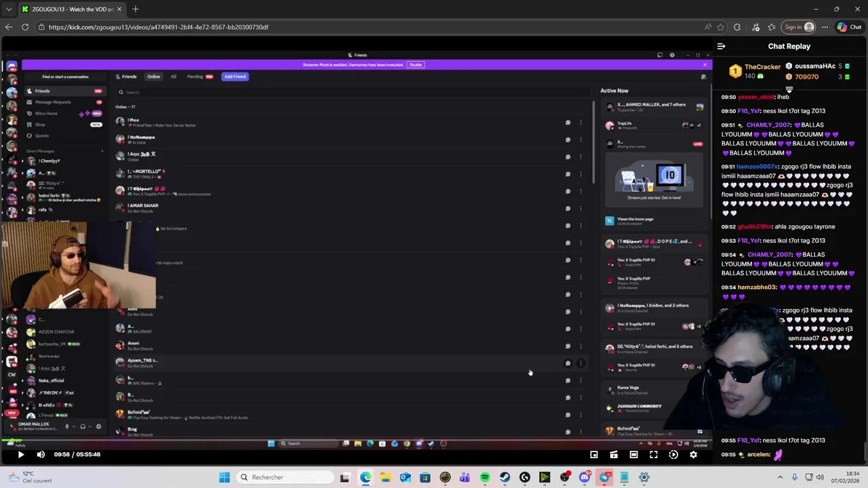This screenshot has width=868, height=488.
Task: Click ghaith216tn username in chat
Action: point(755,227)
